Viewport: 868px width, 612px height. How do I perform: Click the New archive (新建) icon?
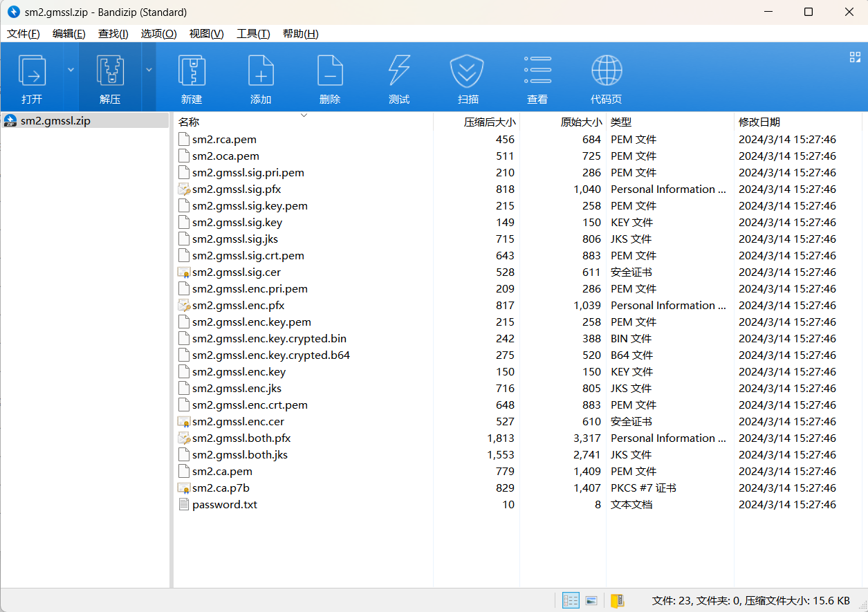pyautogui.click(x=192, y=71)
